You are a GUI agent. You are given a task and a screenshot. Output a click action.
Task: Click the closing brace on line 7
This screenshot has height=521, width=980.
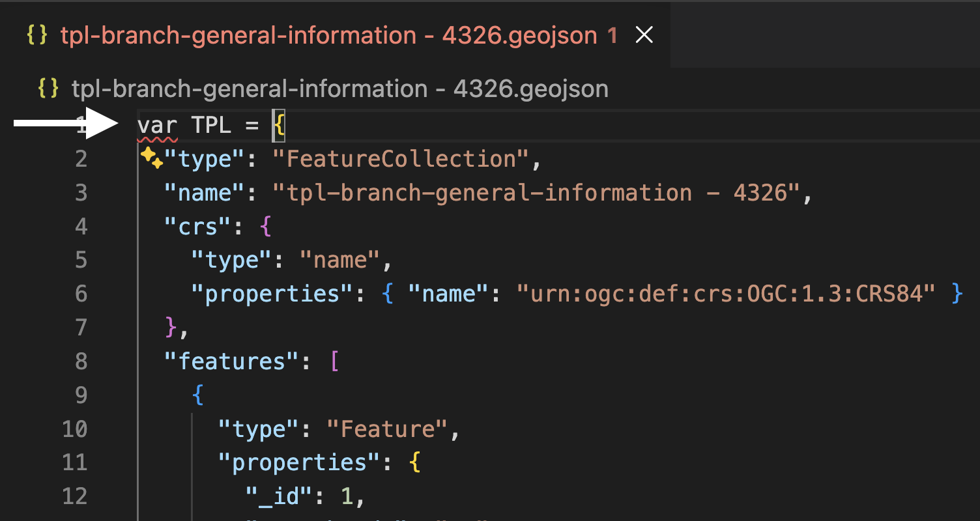pos(171,327)
